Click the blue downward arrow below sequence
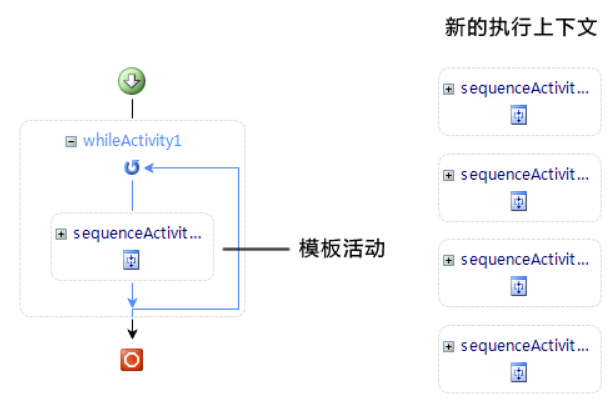This screenshot has height=408, width=611. (x=132, y=295)
